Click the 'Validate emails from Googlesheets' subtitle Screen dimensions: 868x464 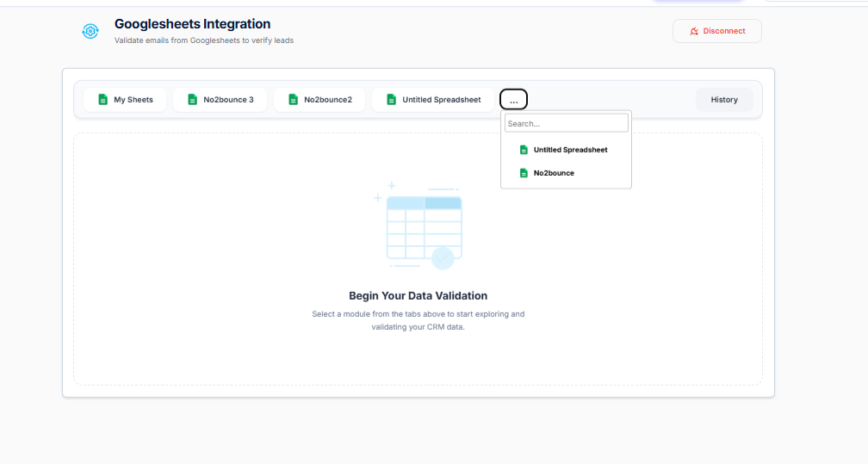coord(204,40)
